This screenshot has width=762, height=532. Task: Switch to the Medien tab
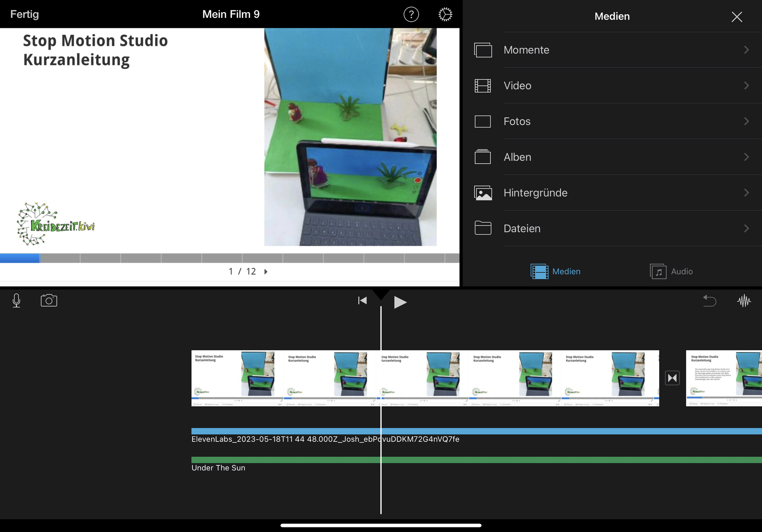click(x=555, y=272)
